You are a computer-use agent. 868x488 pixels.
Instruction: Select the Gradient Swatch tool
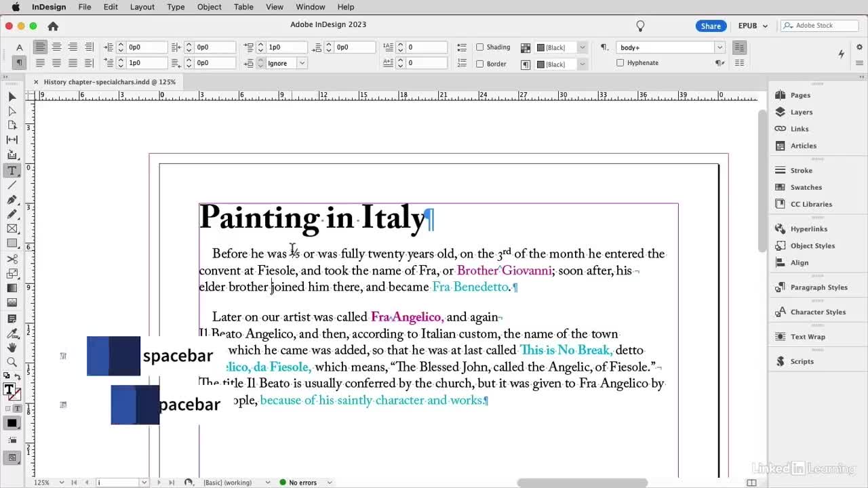click(x=12, y=288)
